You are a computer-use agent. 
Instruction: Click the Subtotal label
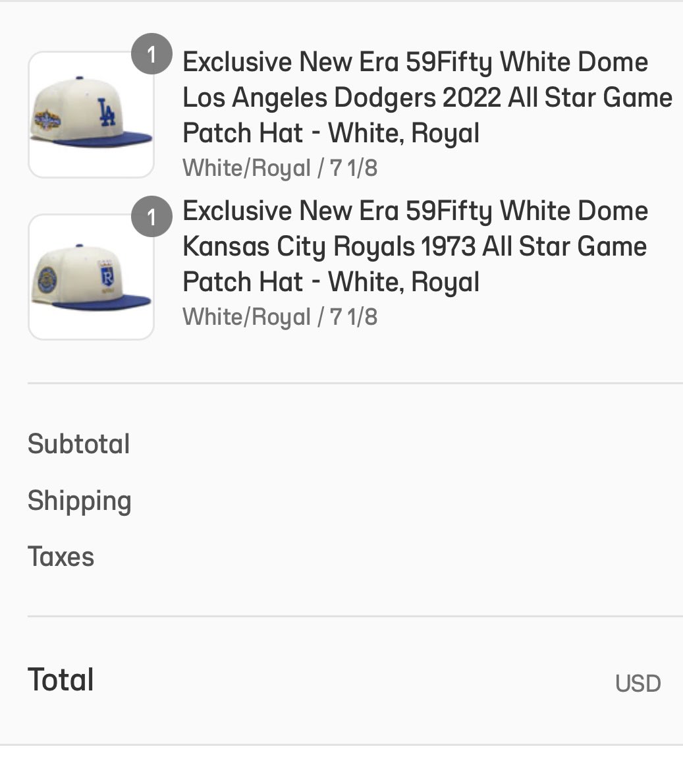click(79, 444)
